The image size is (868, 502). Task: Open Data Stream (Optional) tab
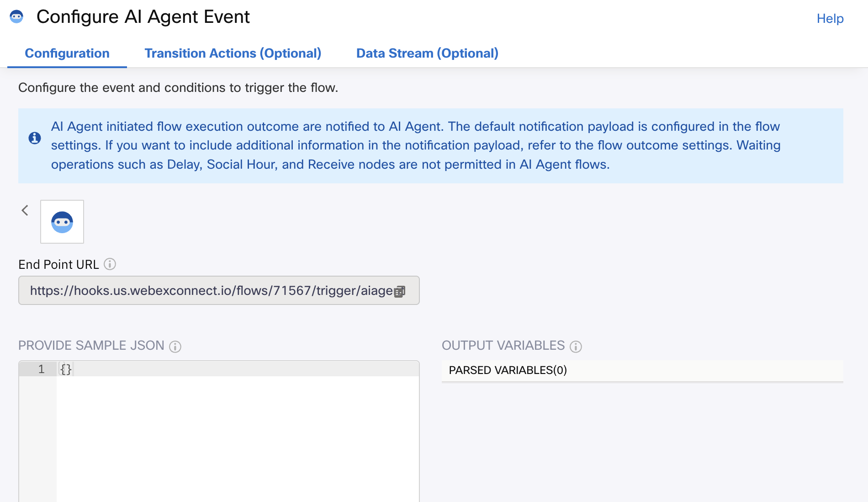[x=427, y=53]
